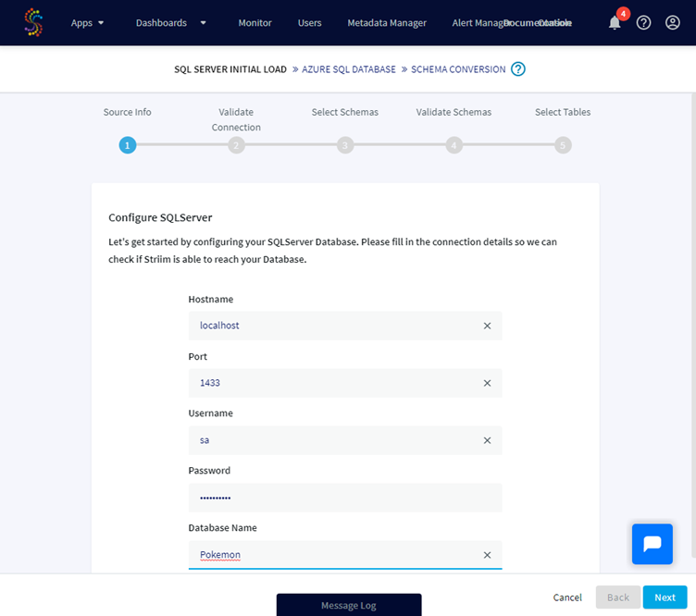Open the Message Log panel
Image resolution: width=696 pixels, height=616 pixels.
[x=349, y=605]
